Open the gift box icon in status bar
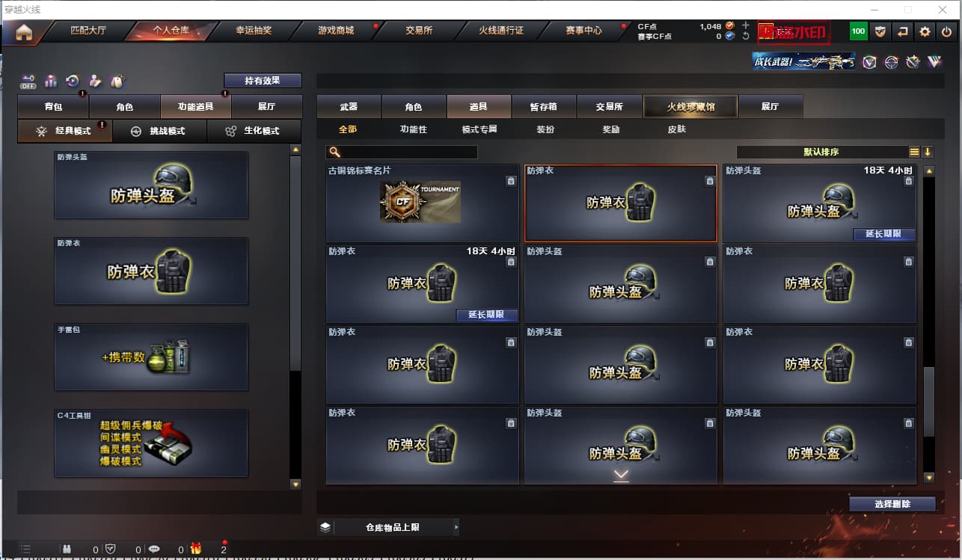This screenshot has width=962, height=560. coord(196,549)
